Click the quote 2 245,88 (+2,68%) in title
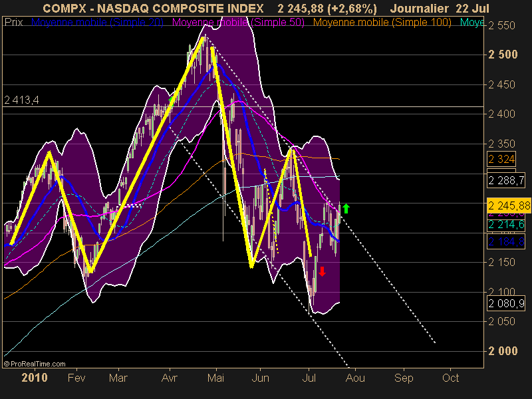This screenshot has height=399, width=532. [327, 8]
